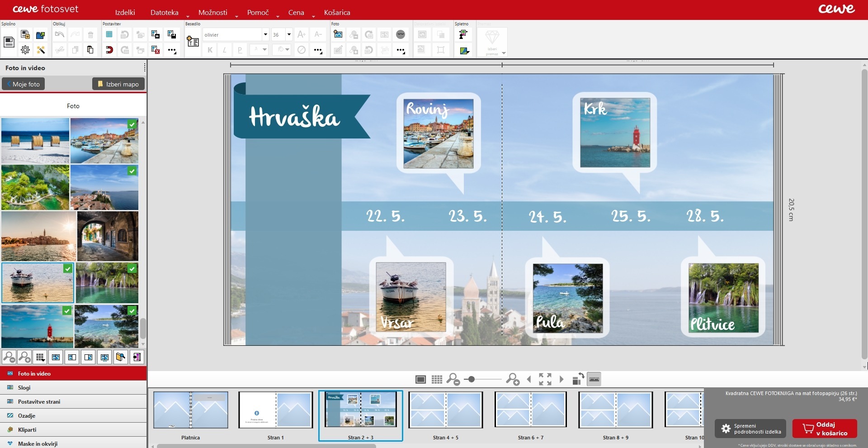Select the green Plitvice aerial photo thumbnail
This screenshot has width=868, height=448.
(x=35, y=187)
